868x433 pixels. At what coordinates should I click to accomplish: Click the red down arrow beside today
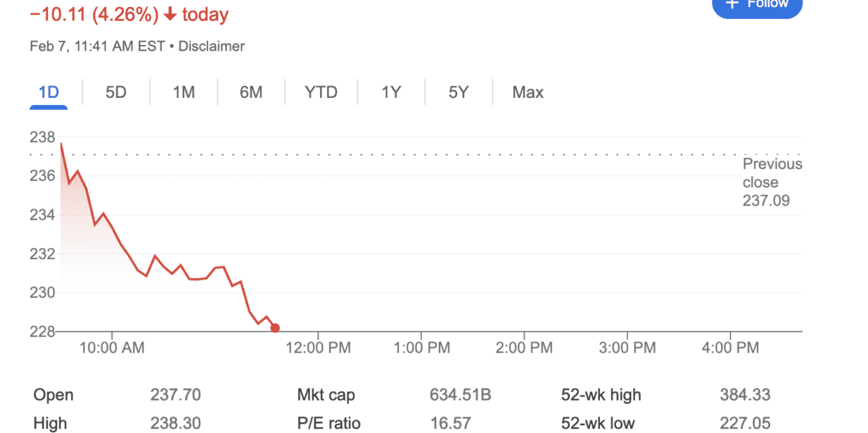[170, 14]
